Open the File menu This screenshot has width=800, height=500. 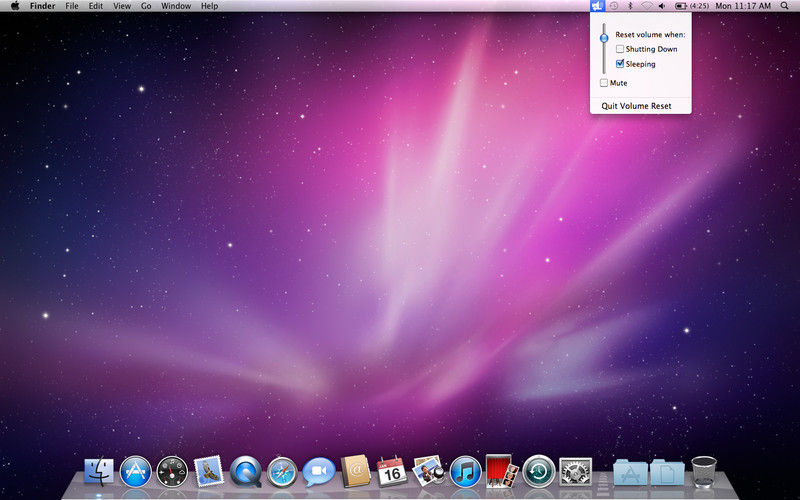click(x=72, y=6)
